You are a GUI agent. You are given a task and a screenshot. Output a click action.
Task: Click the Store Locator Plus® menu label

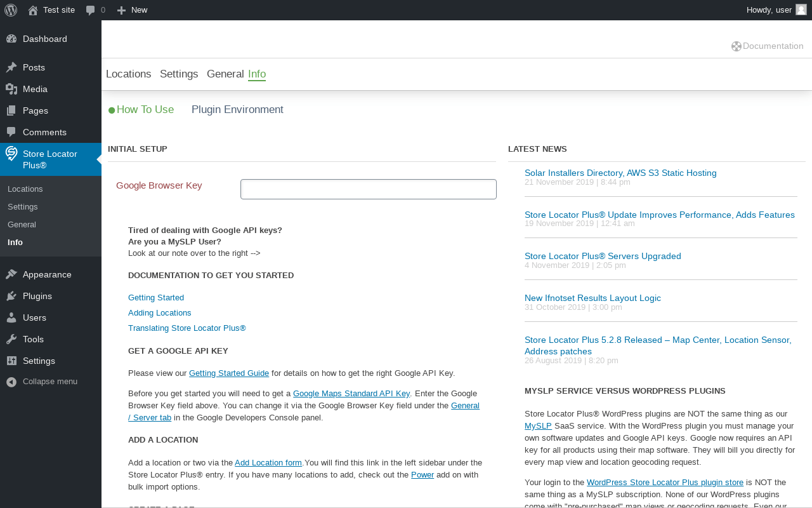pyautogui.click(x=50, y=159)
